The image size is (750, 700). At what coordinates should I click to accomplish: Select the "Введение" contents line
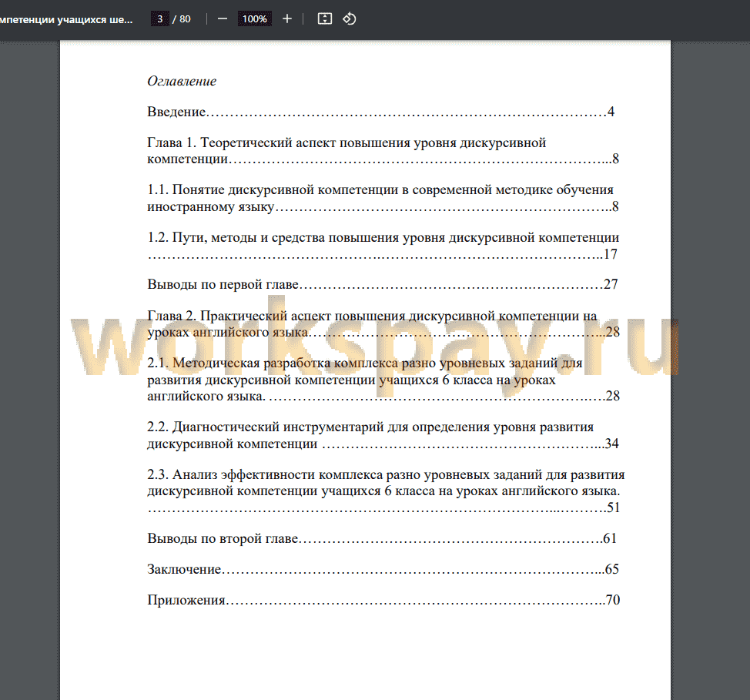pos(380,112)
